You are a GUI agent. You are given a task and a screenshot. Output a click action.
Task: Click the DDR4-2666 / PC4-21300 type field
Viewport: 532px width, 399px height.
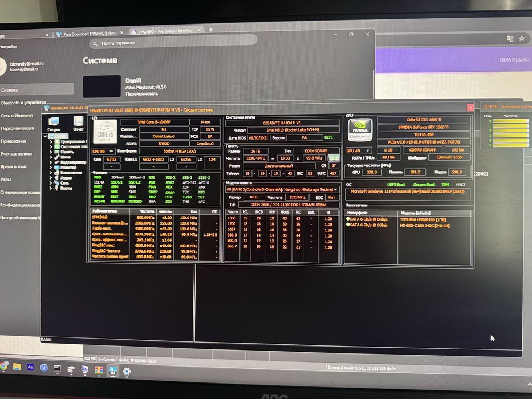coord(289,205)
